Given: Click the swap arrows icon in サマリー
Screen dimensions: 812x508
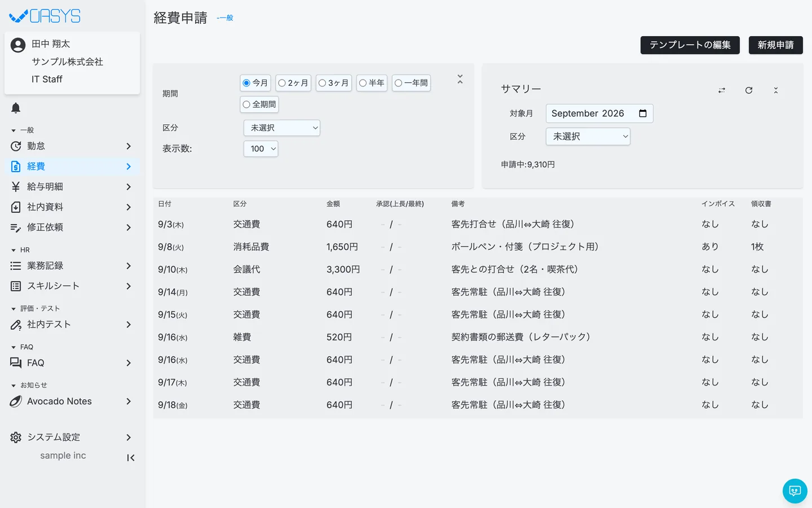Looking at the screenshot, I should click(722, 90).
